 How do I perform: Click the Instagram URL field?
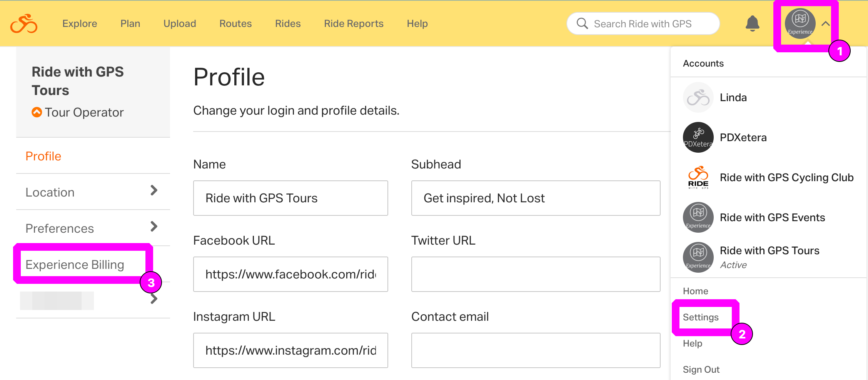coord(290,350)
